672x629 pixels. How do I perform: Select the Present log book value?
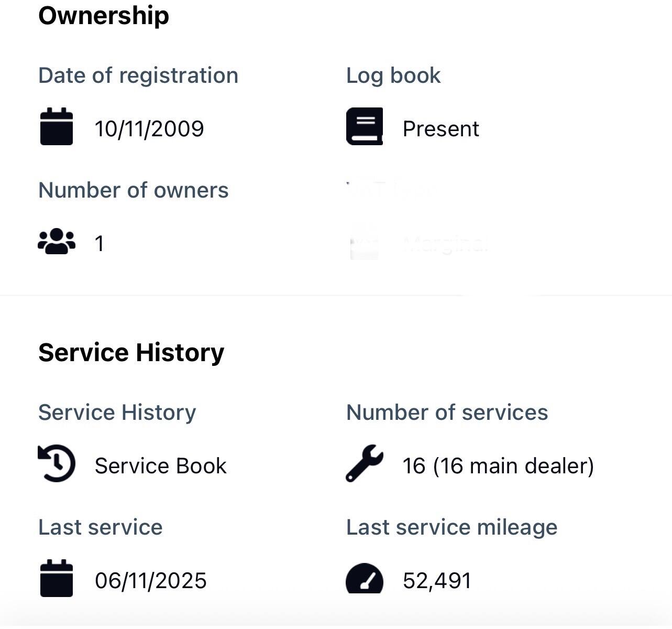[440, 129]
